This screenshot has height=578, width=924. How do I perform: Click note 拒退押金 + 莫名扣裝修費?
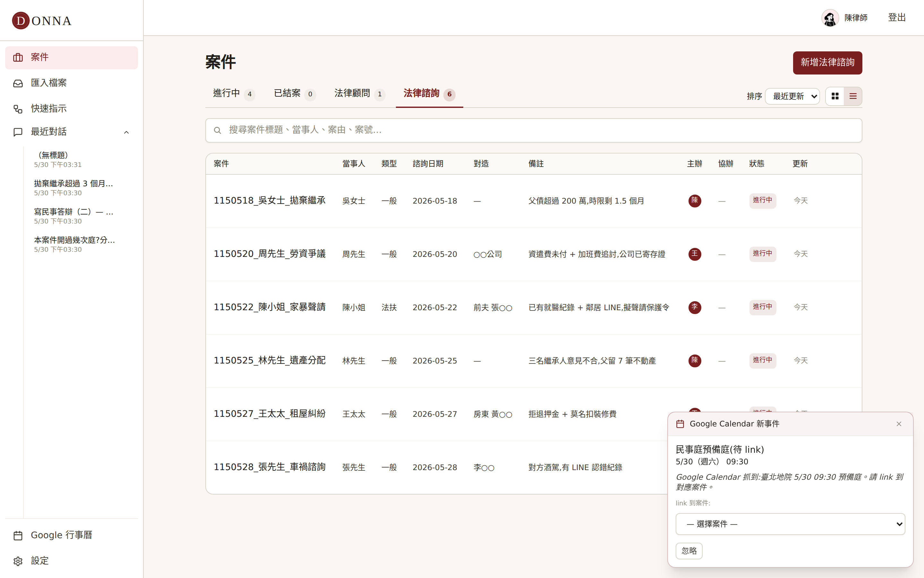pos(572,414)
